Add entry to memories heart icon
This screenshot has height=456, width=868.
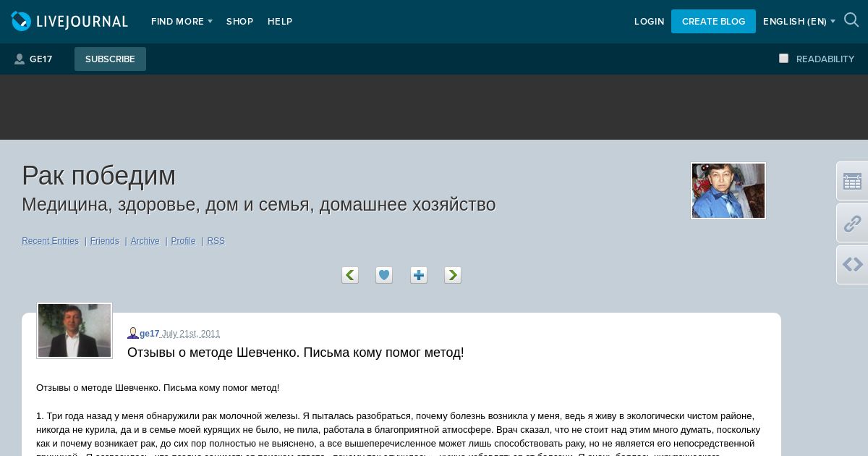pos(384,275)
